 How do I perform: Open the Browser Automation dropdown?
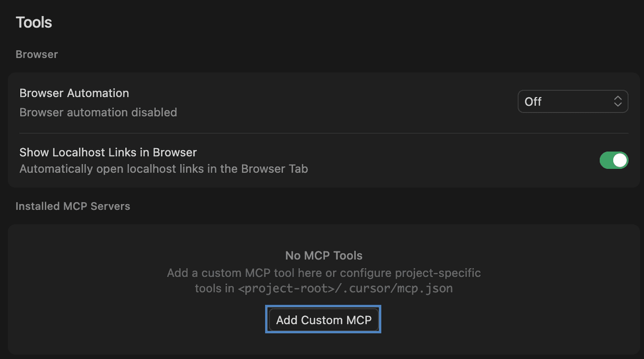(572, 101)
